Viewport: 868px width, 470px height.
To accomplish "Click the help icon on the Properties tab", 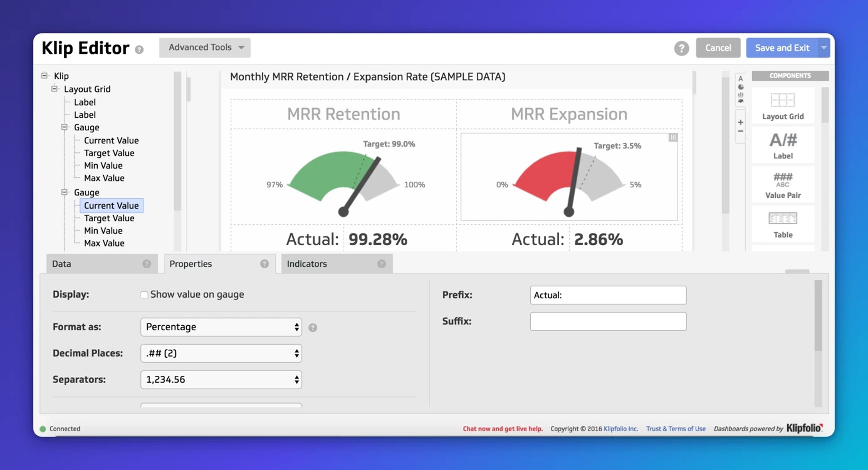I will click(x=264, y=264).
